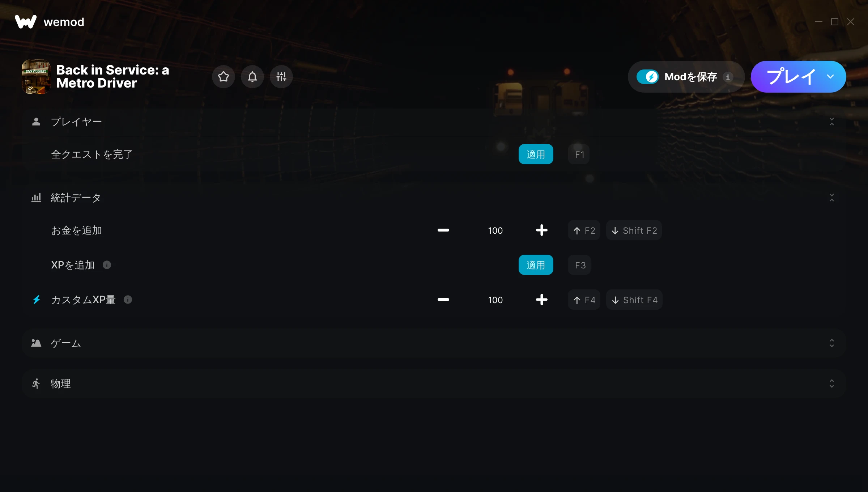Apply XPを追加 with 適用 button
The image size is (868, 492).
(x=536, y=265)
